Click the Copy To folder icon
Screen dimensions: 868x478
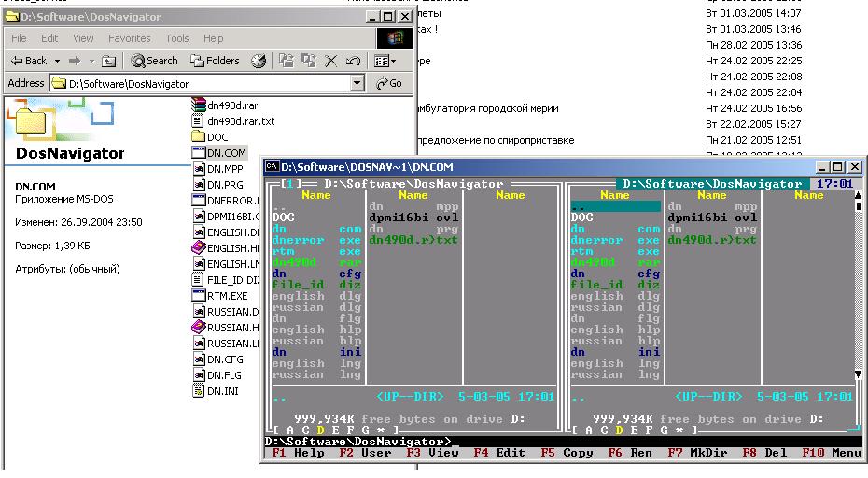coord(308,61)
